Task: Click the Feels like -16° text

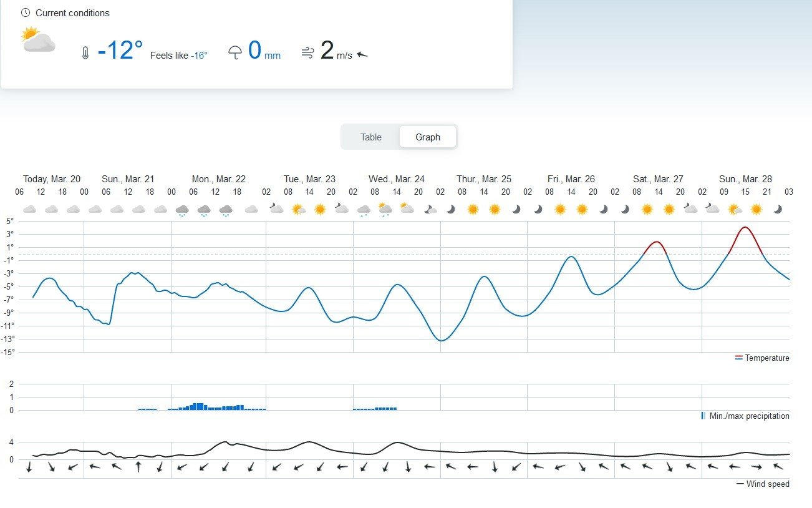Action: pos(178,56)
